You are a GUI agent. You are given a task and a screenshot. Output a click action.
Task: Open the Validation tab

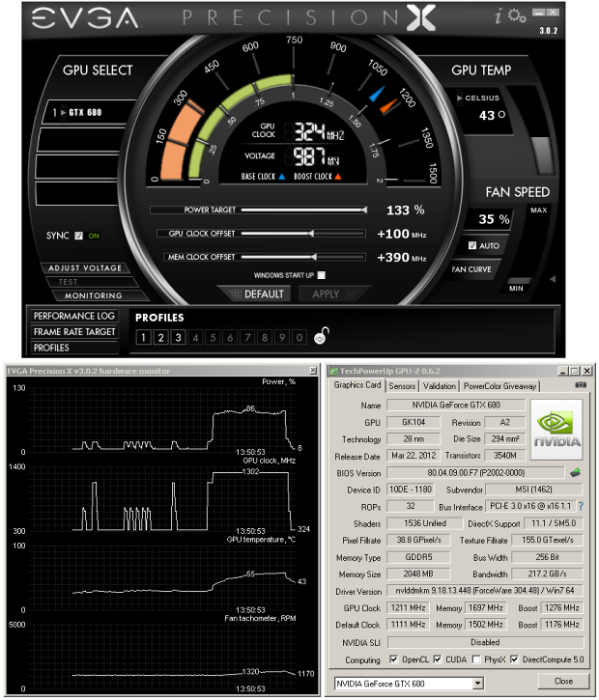coord(440,386)
